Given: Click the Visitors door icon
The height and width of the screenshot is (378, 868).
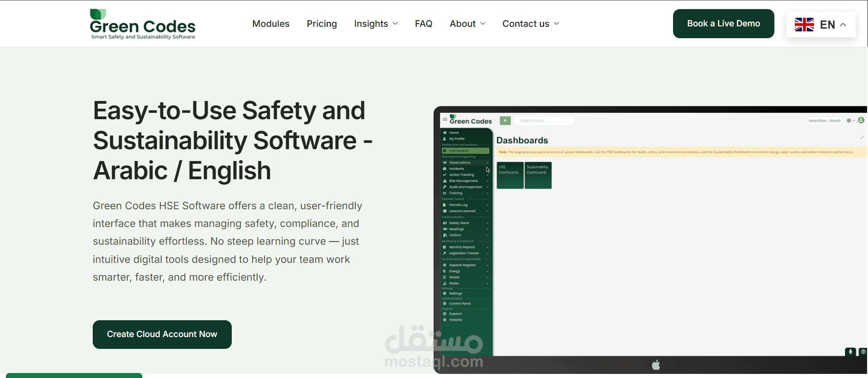Looking at the screenshot, I should (445, 235).
